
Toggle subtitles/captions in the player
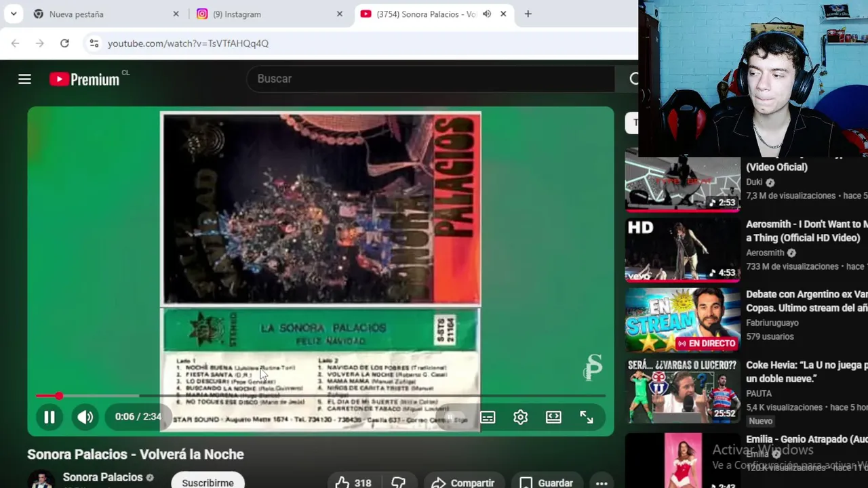click(x=488, y=418)
